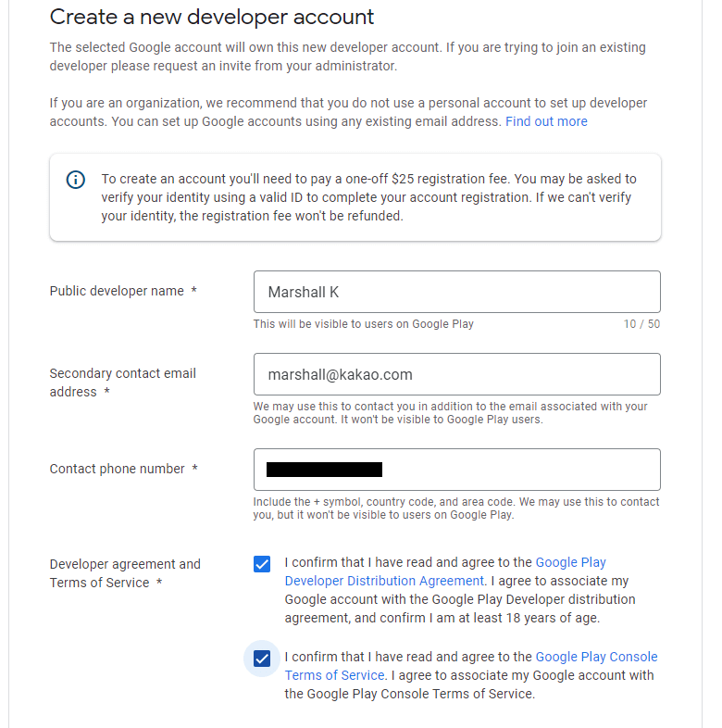Uncheck the Play Console Terms of Service checkbox
This screenshot has width=722, height=728.
(262, 659)
